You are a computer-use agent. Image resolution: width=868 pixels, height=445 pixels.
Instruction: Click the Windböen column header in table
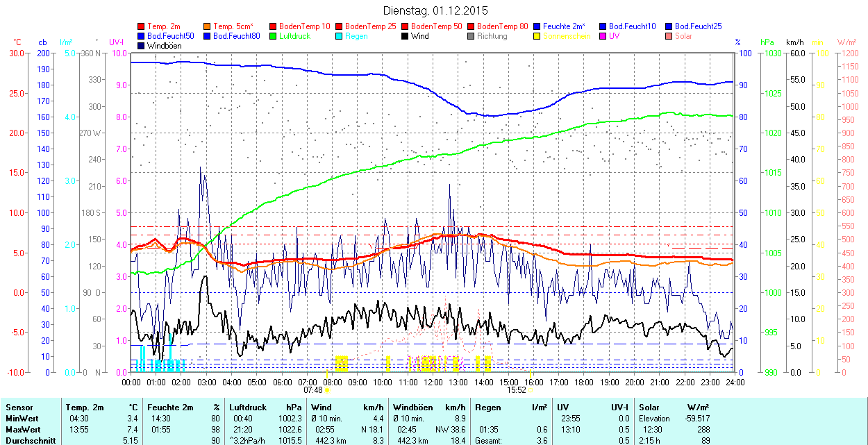pyautogui.click(x=414, y=407)
